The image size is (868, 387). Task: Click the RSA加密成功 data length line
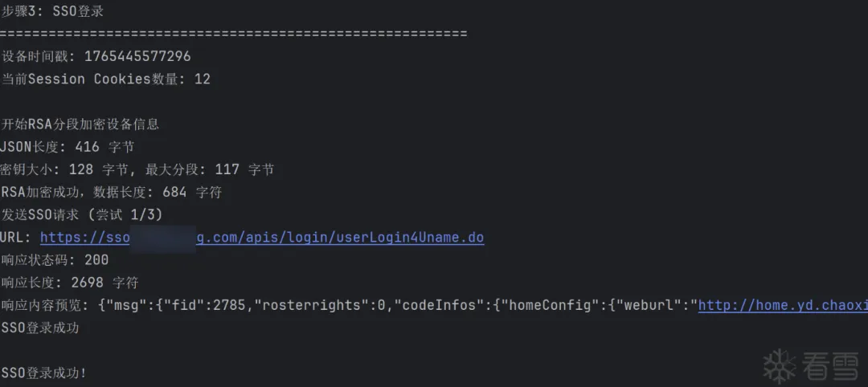pos(111,192)
